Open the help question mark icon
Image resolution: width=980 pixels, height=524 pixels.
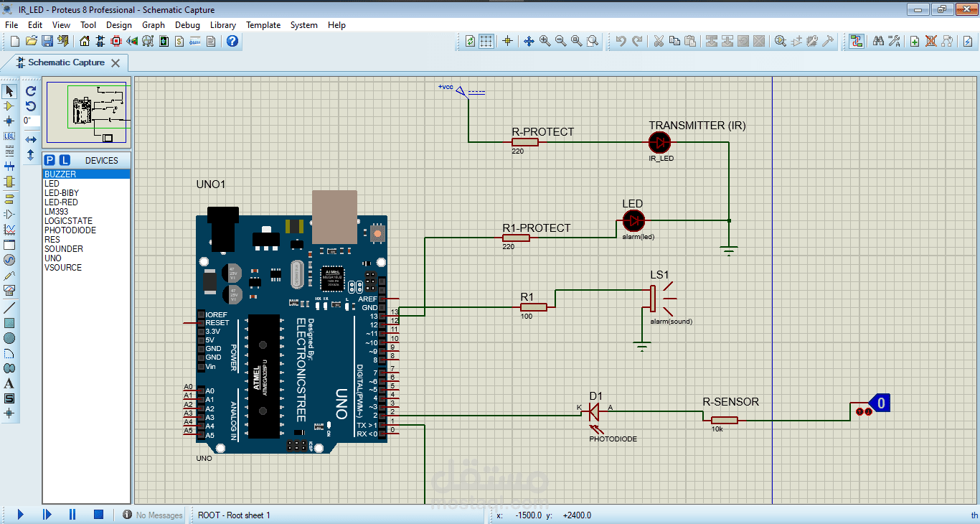[232, 41]
